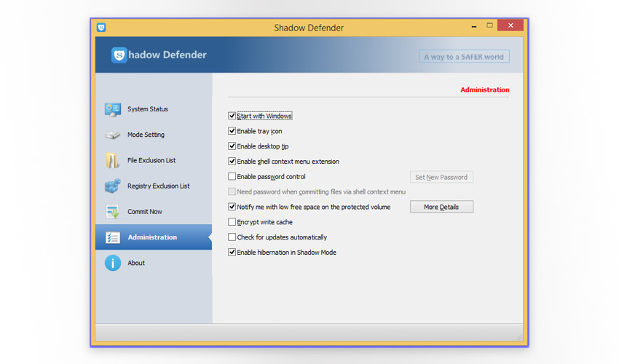619x364 pixels.
Task: Click the Commit Now arrow icon
Action: [113, 212]
